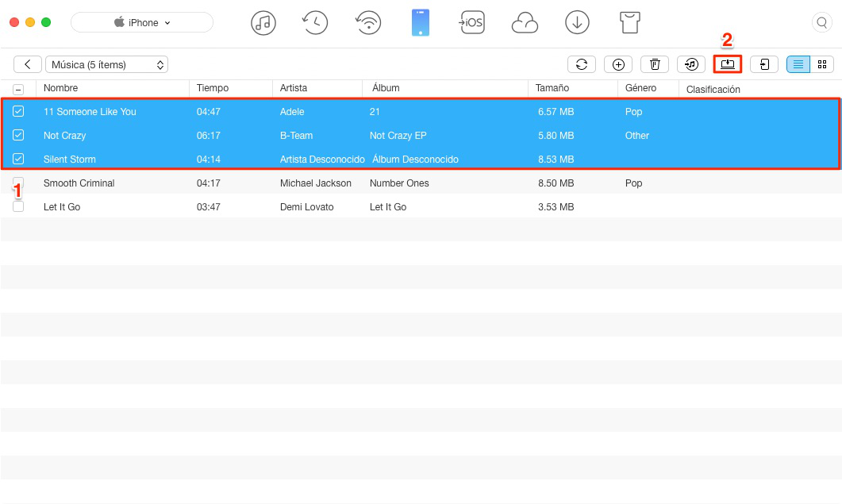Click the 6.57 MB size cell

pyautogui.click(x=556, y=112)
